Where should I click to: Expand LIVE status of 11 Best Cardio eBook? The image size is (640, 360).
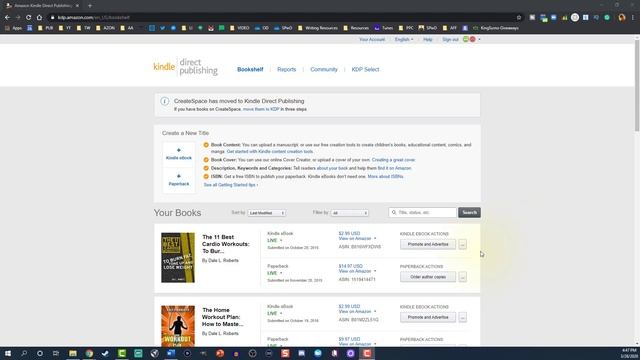281,240
